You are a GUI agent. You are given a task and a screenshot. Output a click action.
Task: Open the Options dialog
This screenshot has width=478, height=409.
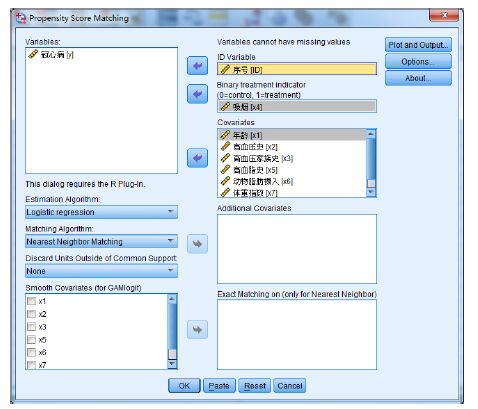(x=418, y=62)
